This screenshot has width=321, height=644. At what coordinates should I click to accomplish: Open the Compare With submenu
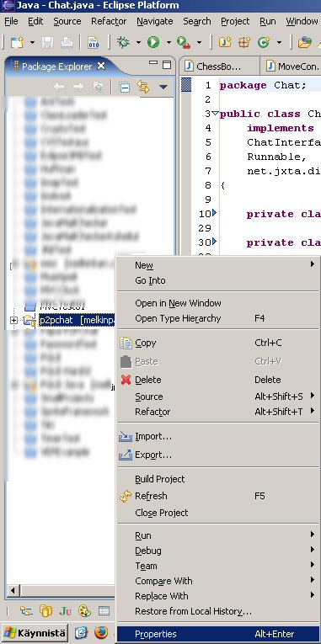[218, 581]
